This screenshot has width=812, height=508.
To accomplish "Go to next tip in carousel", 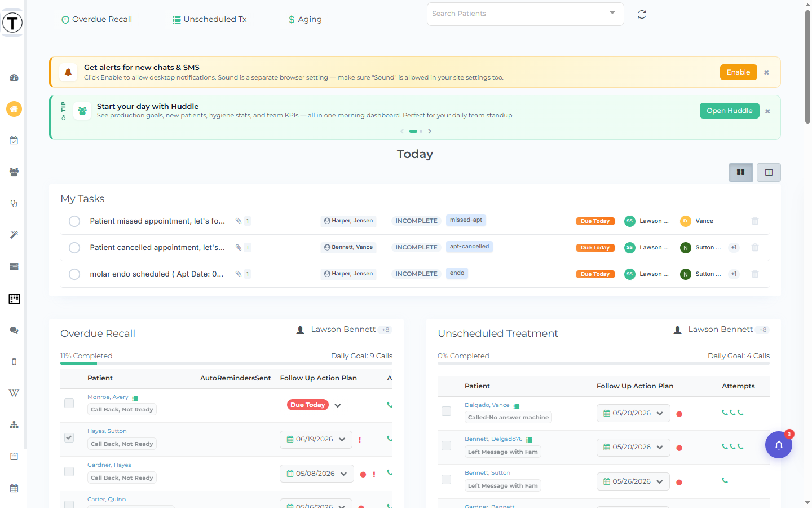I will (430, 131).
